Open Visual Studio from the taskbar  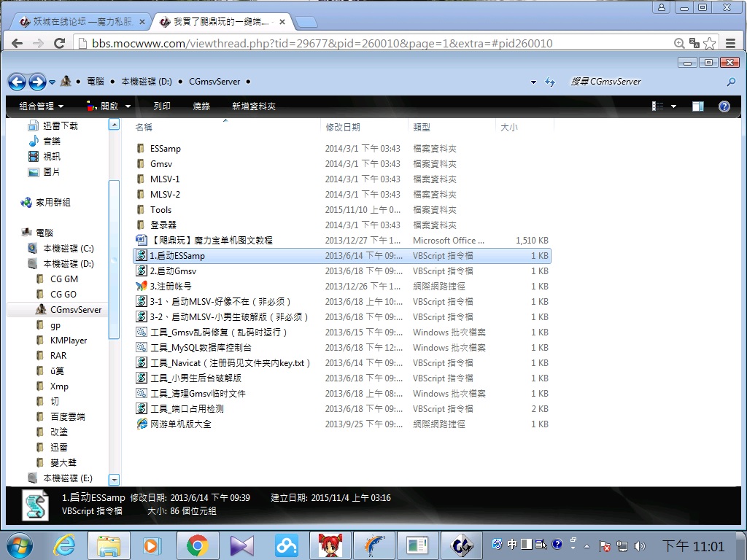(241, 545)
